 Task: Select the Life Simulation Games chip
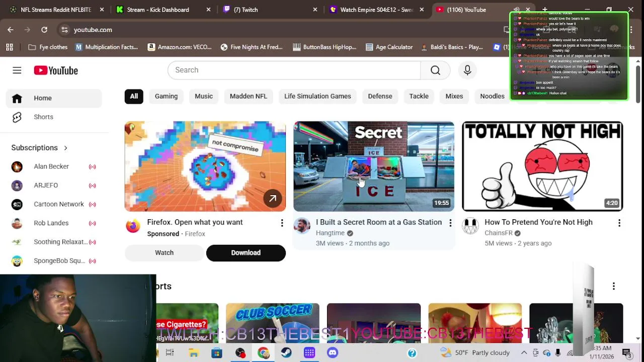coord(317,97)
